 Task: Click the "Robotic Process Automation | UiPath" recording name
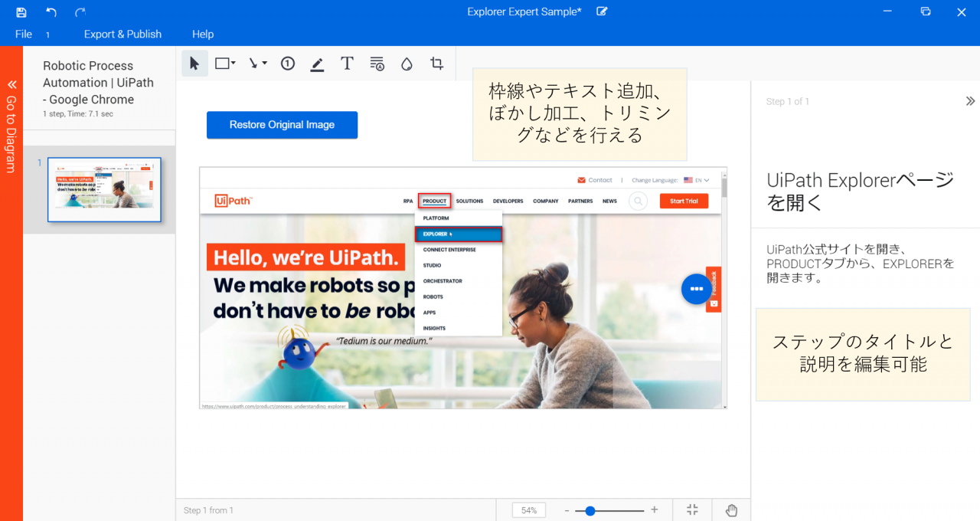click(x=98, y=83)
